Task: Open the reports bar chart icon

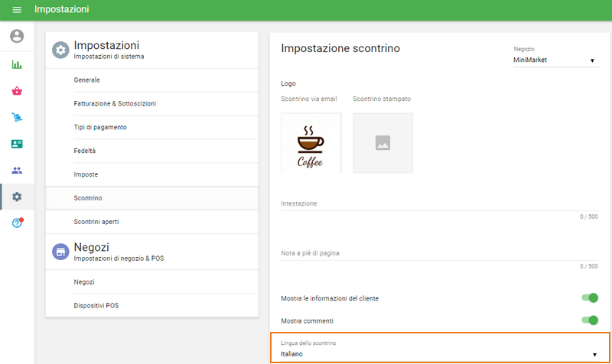Action: (17, 64)
